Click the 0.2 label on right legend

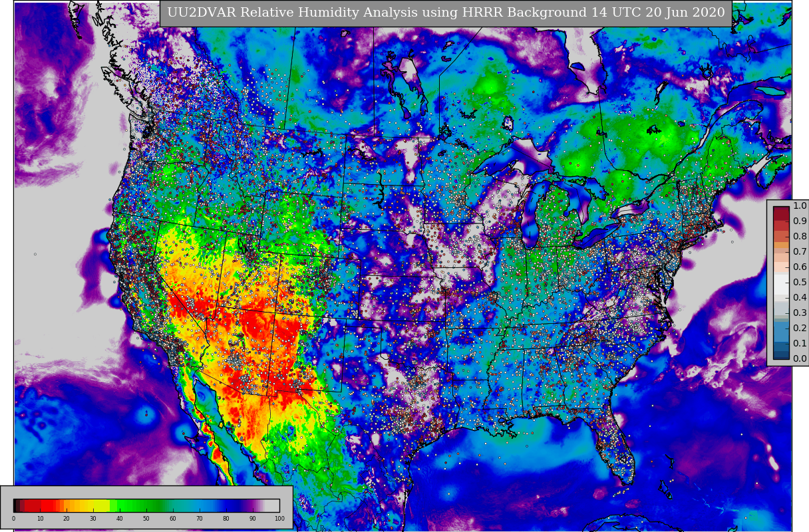tap(800, 329)
